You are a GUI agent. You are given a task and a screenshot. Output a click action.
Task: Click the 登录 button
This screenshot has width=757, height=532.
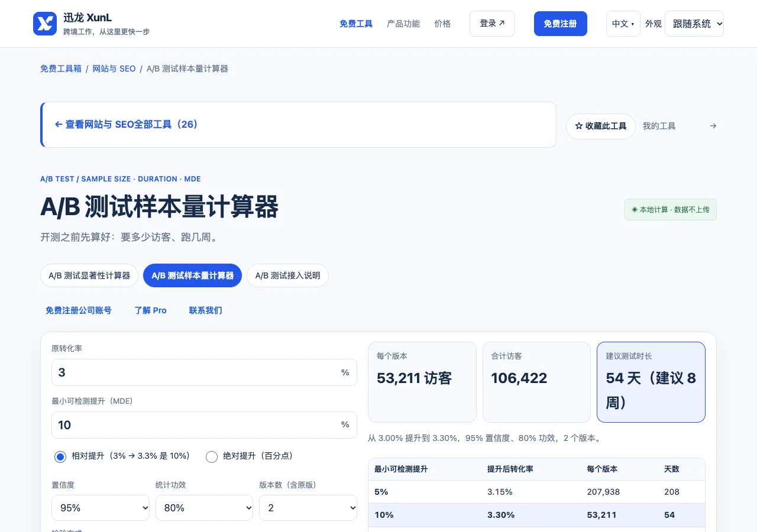click(492, 24)
